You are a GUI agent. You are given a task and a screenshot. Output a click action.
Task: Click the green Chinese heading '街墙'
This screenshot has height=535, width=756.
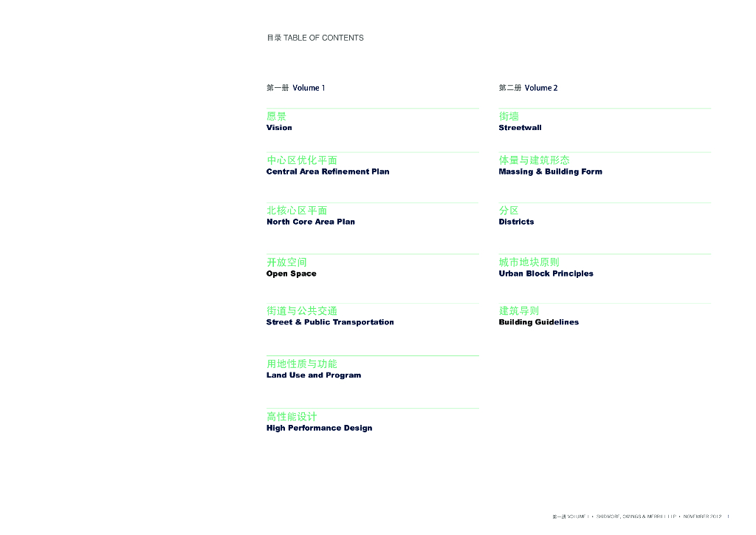click(509, 116)
